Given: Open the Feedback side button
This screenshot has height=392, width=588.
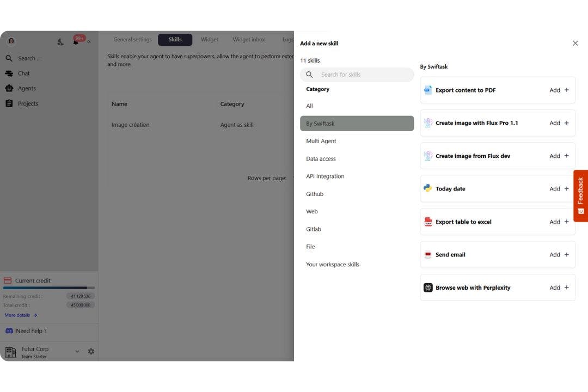Looking at the screenshot, I should (x=580, y=196).
